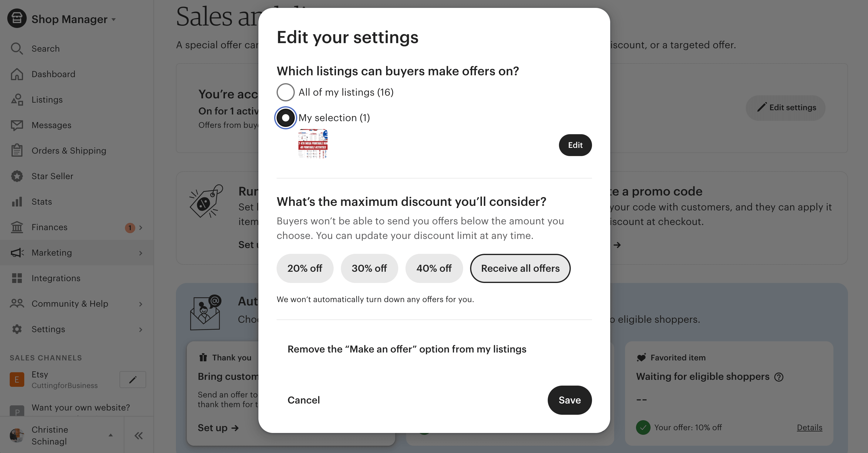Click Cancel to dismiss dialog
The height and width of the screenshot is (453, 868).
303,400
